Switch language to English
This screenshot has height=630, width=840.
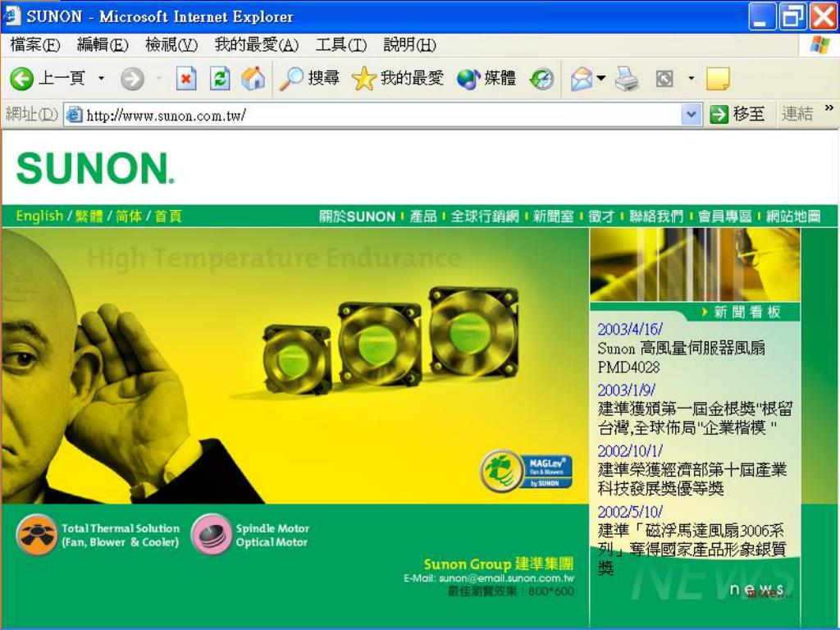click(x=39, y=216)
